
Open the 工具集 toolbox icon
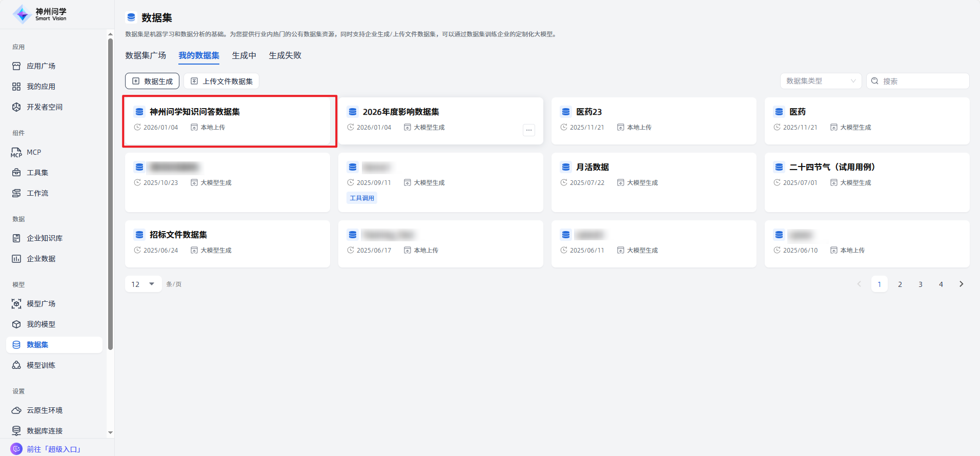click(16, 173)
